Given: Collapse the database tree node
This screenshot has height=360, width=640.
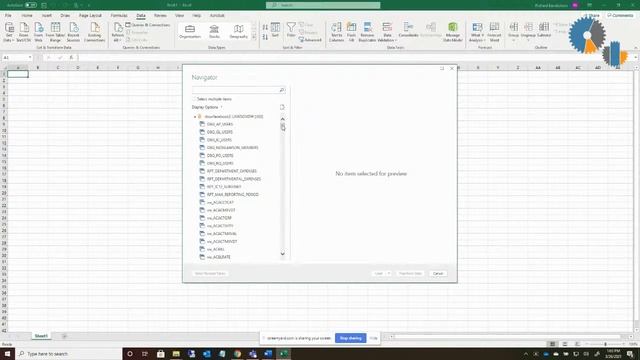Looking at the screenshot, I should pos(195,117).
